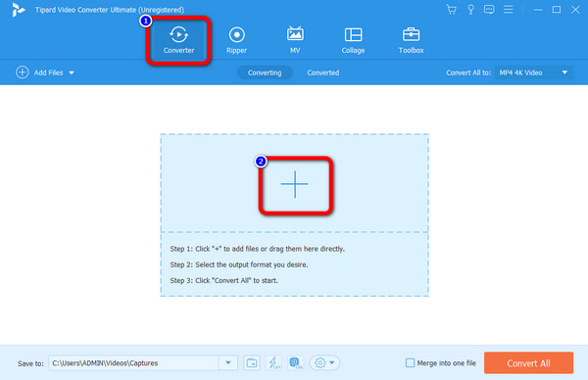Minimize the Tipard window
The width and height of the screenshot is (588, 380).
(538, 10)
